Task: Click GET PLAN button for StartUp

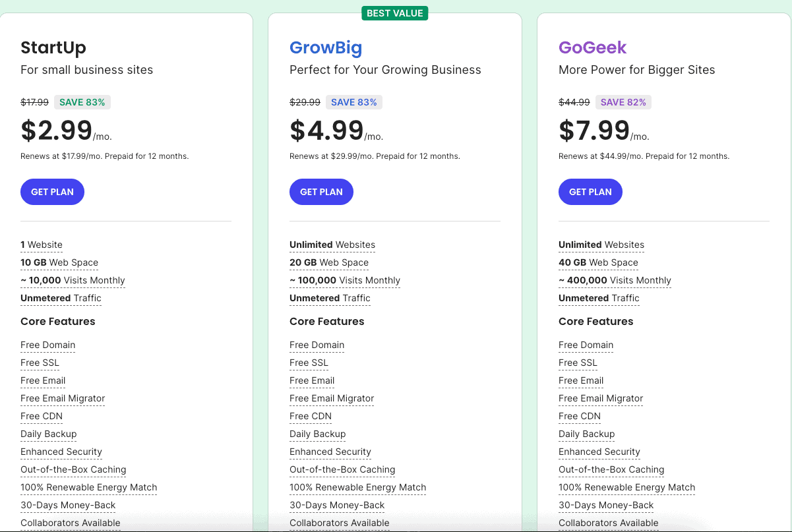Action: point(52,192)
